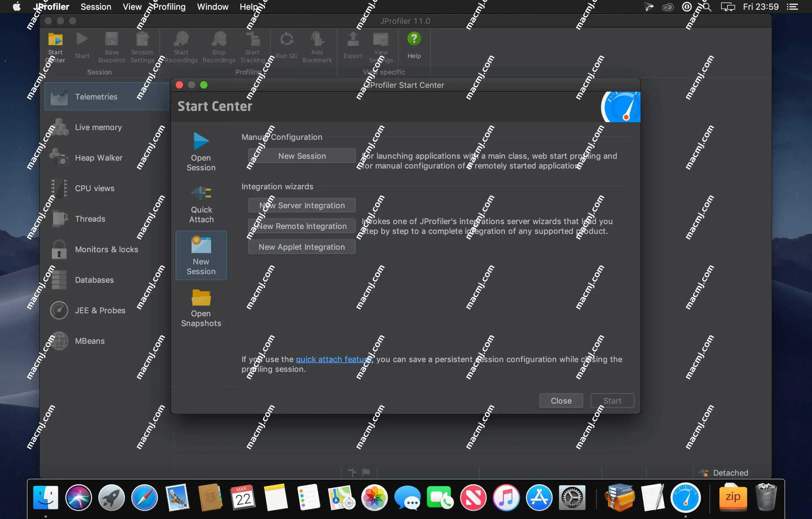The image size is (812, 519).
Task: Open the Databases section
Action: pos(106,280)
